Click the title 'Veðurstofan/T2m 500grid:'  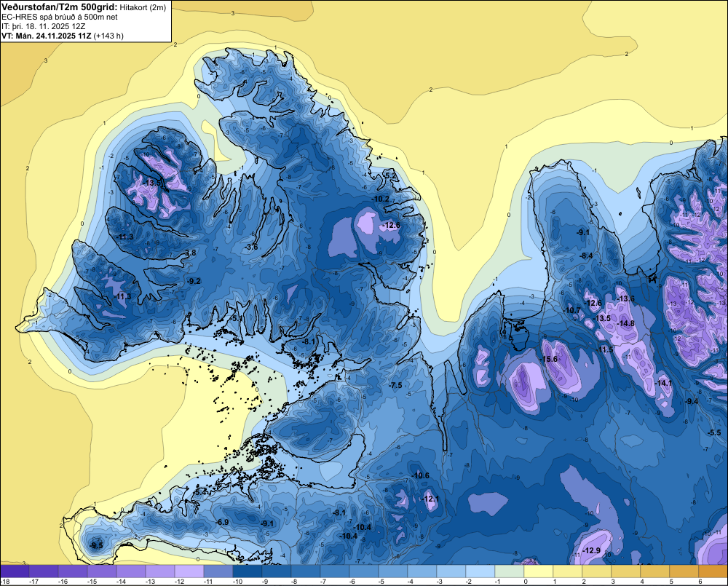click(x=60, y=7)
